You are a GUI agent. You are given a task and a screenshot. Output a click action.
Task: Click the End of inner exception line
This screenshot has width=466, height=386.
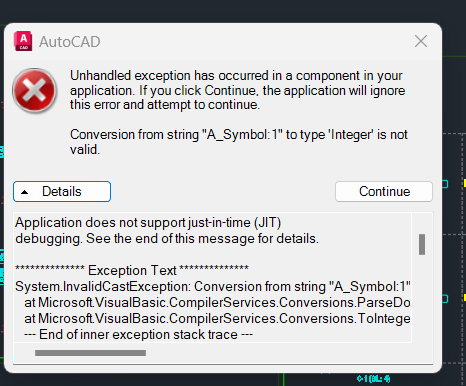138,334
